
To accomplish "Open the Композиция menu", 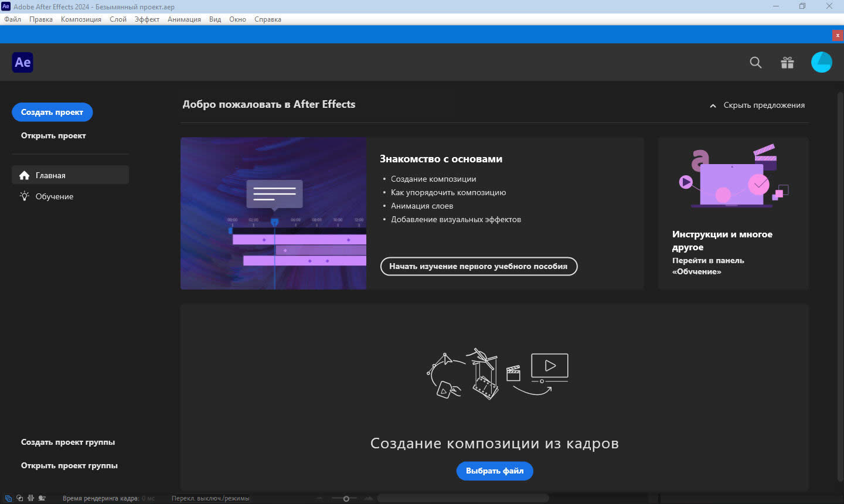I will point(81,19).
